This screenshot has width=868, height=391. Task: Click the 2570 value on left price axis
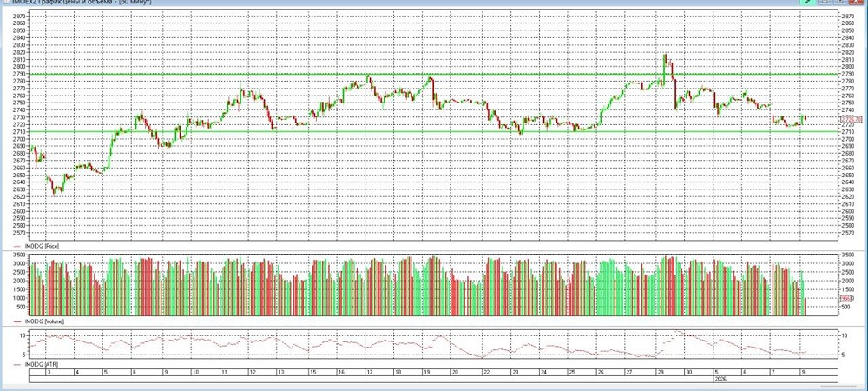pos(18,233)
